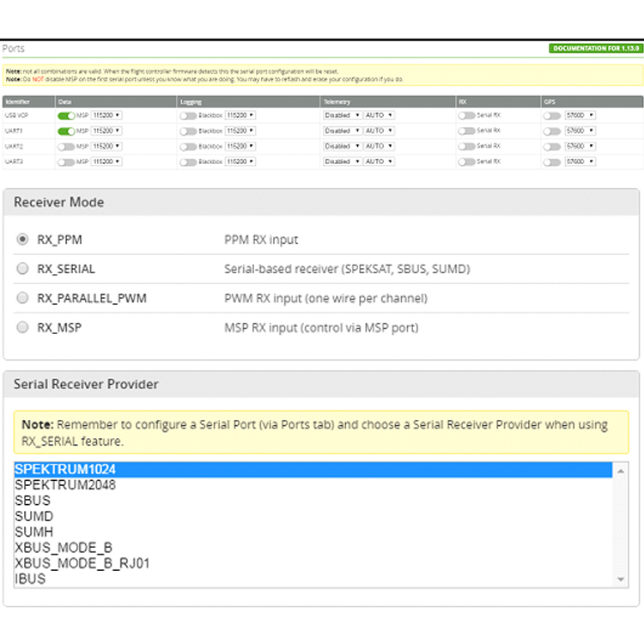Enable the MSP toggle on UART2

[x=66, y=146]
